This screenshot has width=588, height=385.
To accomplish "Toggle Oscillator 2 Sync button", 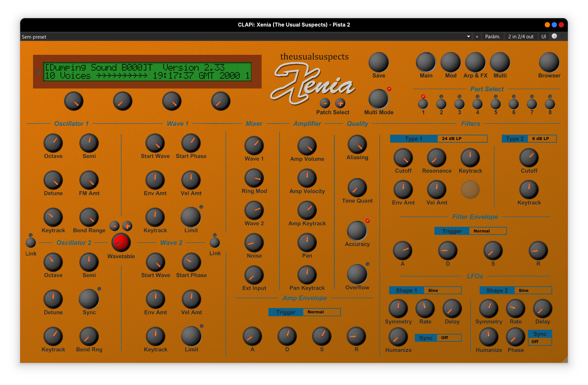I will coord(89,299).
